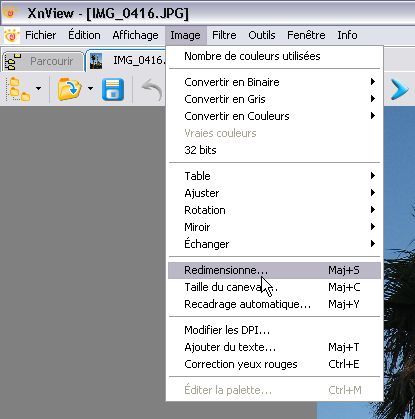Choose Taille du canevas… entry
The height and width of the screenshot is (419, 415).
[x=274, y=287]
